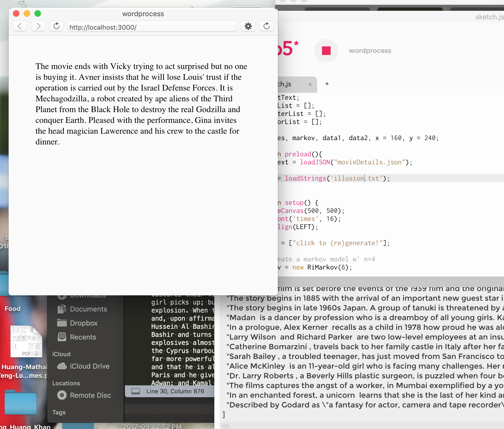Click the setup() function declaration line
Viewport: 504px width, 429px height.
point(298,203)
